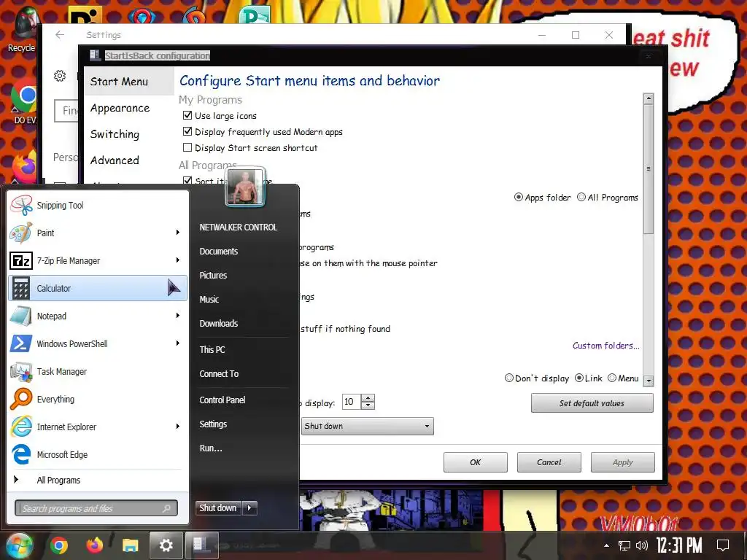Open Firefox from the taskbar
This screenshot has height=560, width=747.
tap(95, 545)
